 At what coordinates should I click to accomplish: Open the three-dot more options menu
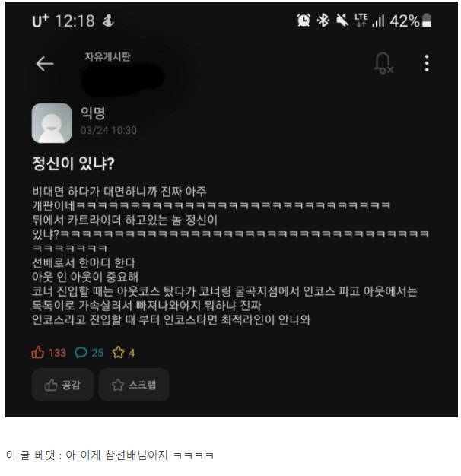pyautogui.click(x=427, y=63)
